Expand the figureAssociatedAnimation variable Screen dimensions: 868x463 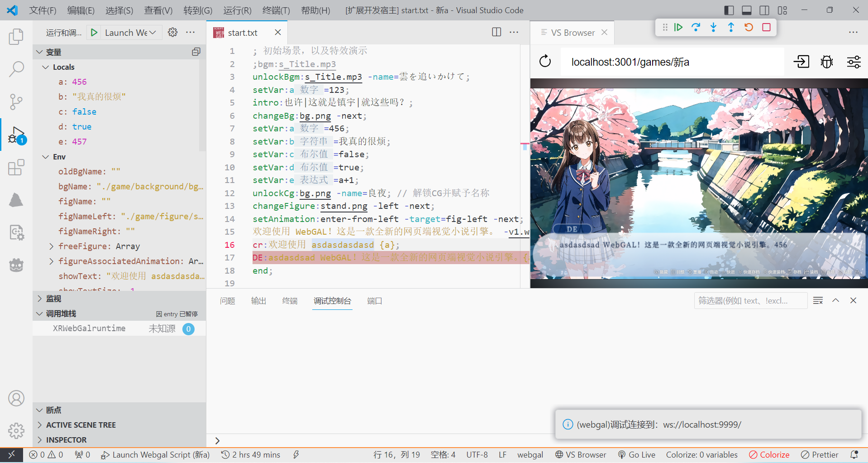click(x=51, y=261)
